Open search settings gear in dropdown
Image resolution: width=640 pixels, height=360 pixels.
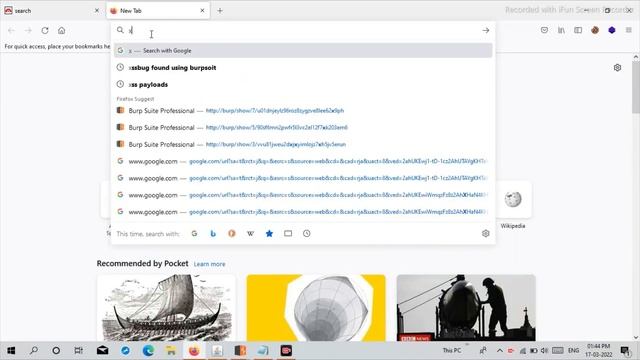(x=485, y=233)
